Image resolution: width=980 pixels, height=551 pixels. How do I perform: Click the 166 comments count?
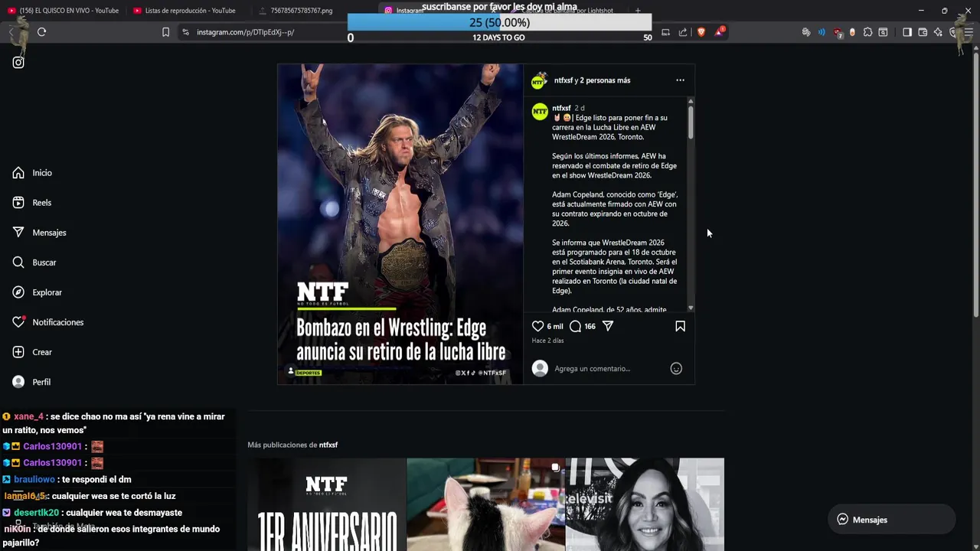(x=590, y=327)
